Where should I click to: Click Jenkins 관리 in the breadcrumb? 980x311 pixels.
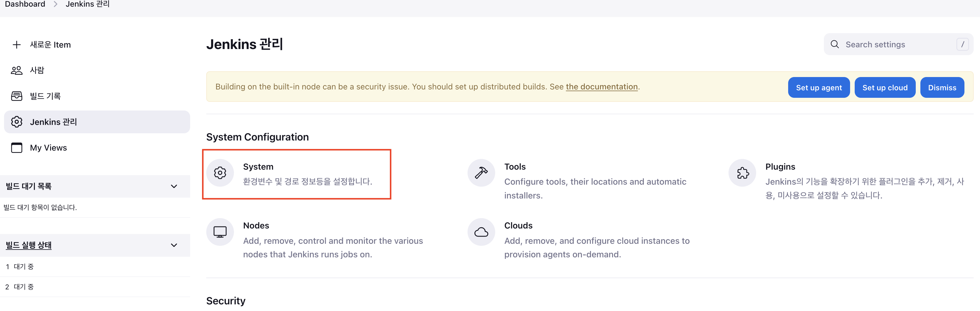[x=88, y=4]
